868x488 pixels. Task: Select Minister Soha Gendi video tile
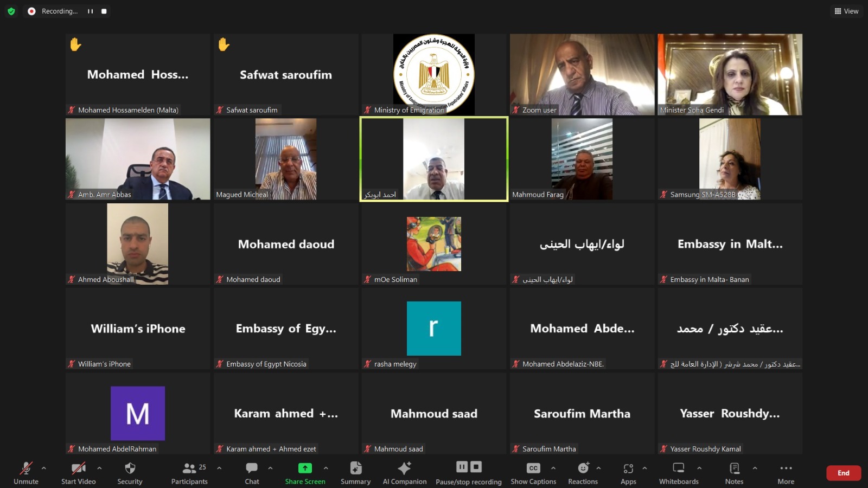coord(730,74)
